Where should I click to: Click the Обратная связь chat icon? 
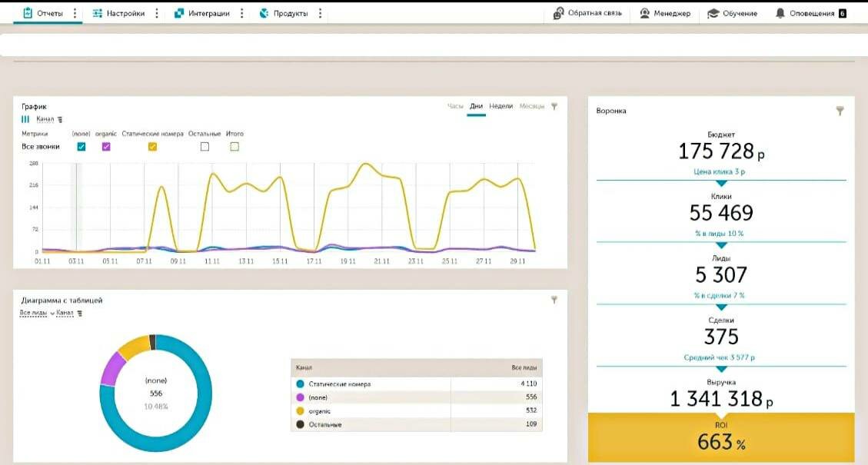559,13
